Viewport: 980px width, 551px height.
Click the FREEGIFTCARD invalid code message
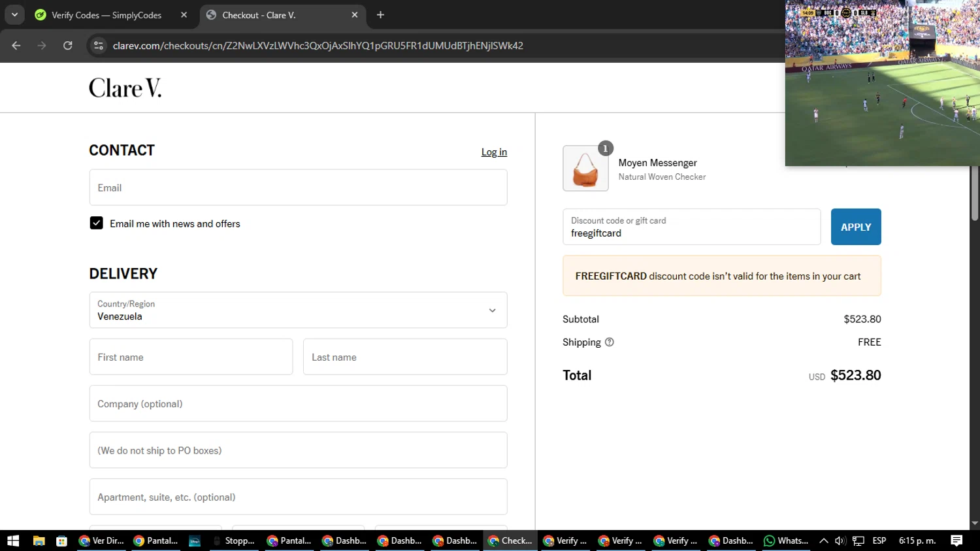click(722, 276)
